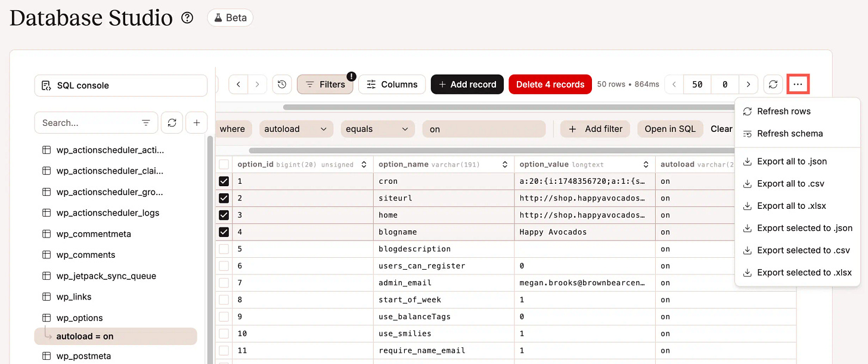This screenshot has width=868, height=364.
Task: Open the table search filter icon
Action: [x=146, y=123]
